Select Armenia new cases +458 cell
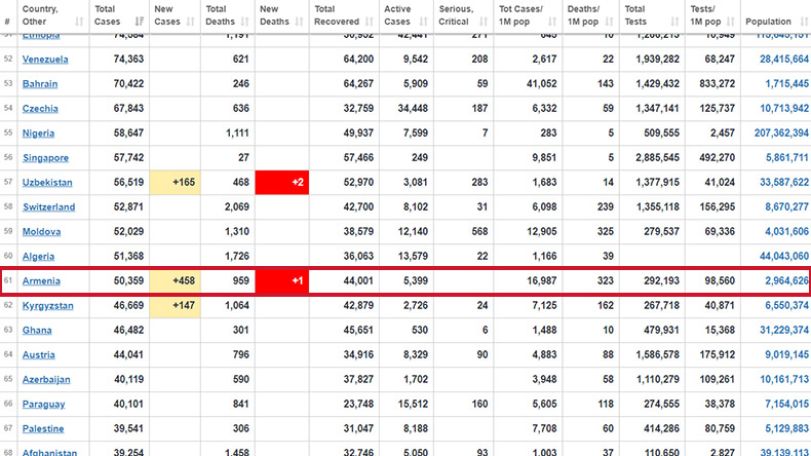Image resolution: width=811 pixels, height=456 pixels. click(175, 281)
